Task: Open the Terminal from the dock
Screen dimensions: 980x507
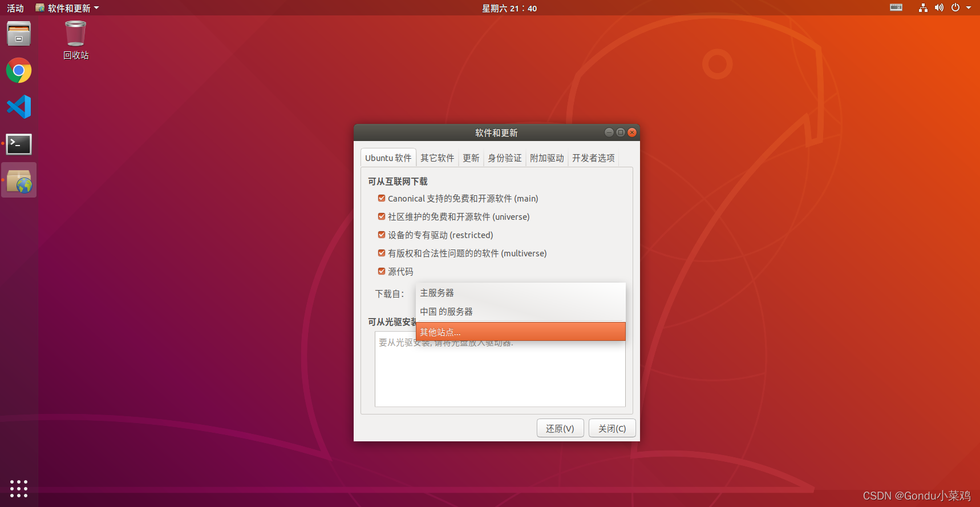Action: [x=19, y=144]
